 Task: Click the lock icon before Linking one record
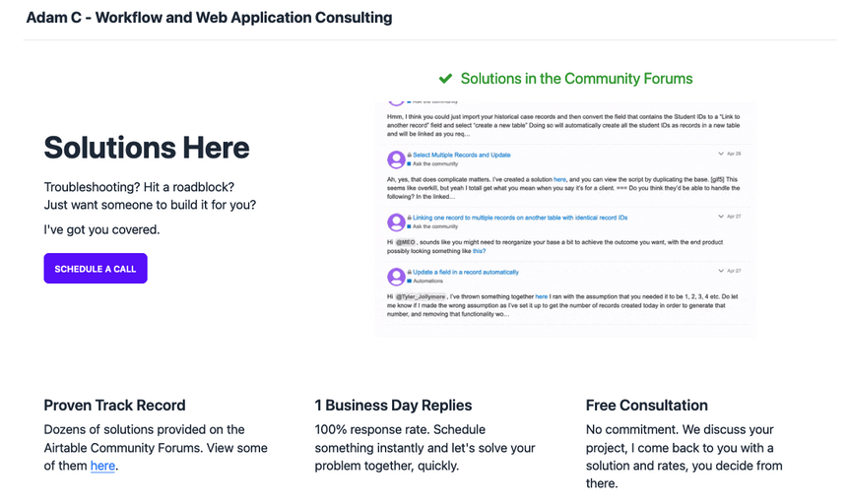pyautogui.click(x=410, y=217)
